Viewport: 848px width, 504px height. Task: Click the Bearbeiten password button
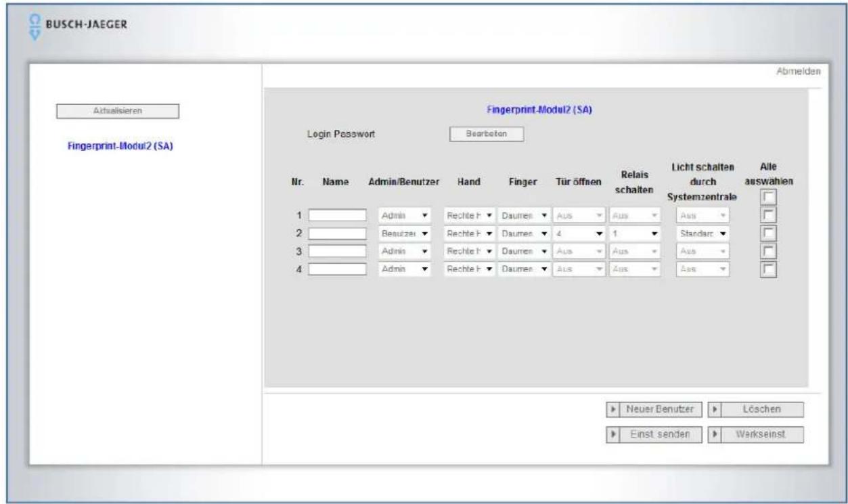click(x=487, y=134)
